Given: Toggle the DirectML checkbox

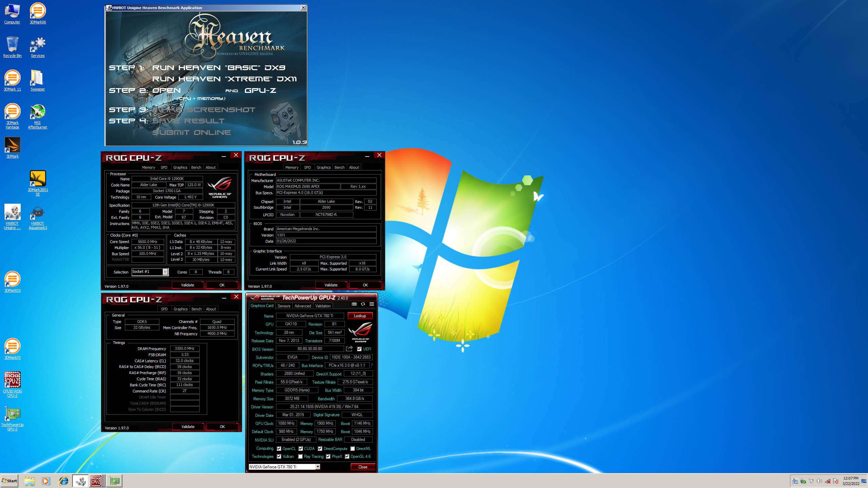Looking at the screenshot, I should point(353,449).
